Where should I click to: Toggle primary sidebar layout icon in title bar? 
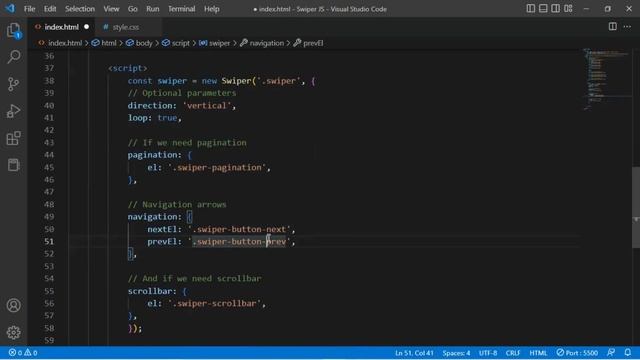tap(530, 9)
